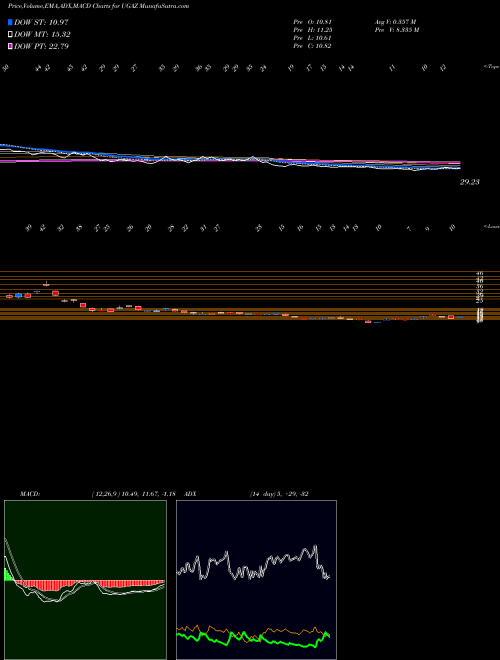Viewport: 500px width, 660px height.
Task: Click the Pre L: 10.61 value
Action: (312, 38)
